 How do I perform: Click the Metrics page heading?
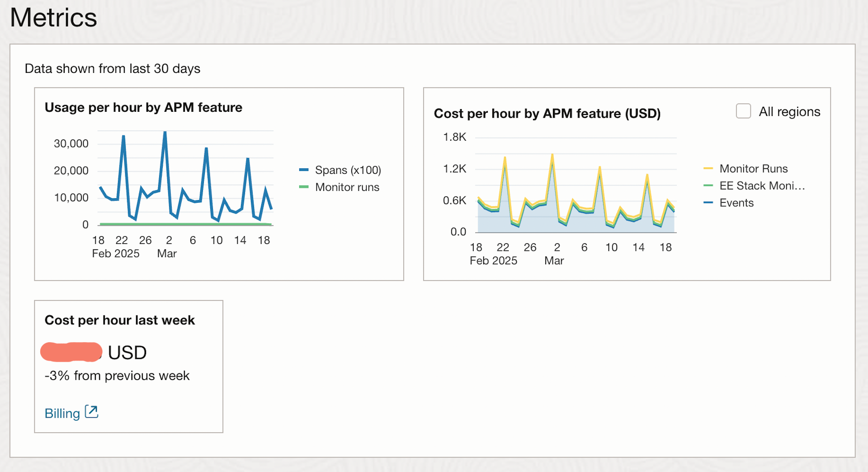(x=53, y=18)
